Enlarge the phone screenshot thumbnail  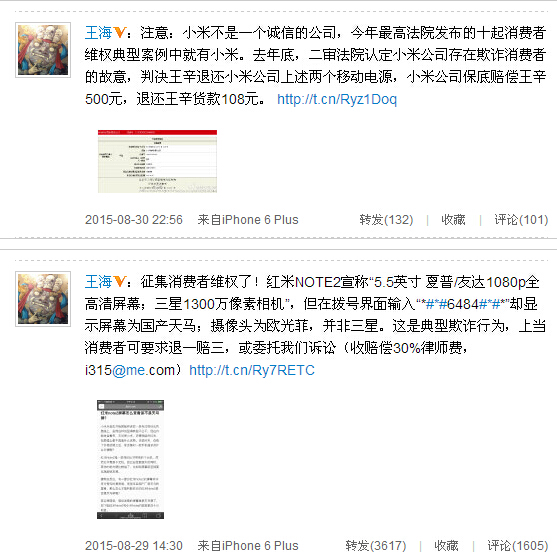click(x=130, y=459)
